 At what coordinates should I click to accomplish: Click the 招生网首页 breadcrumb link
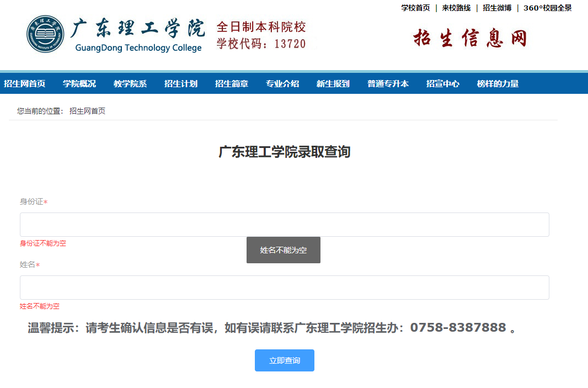click(x=87, y=111)
